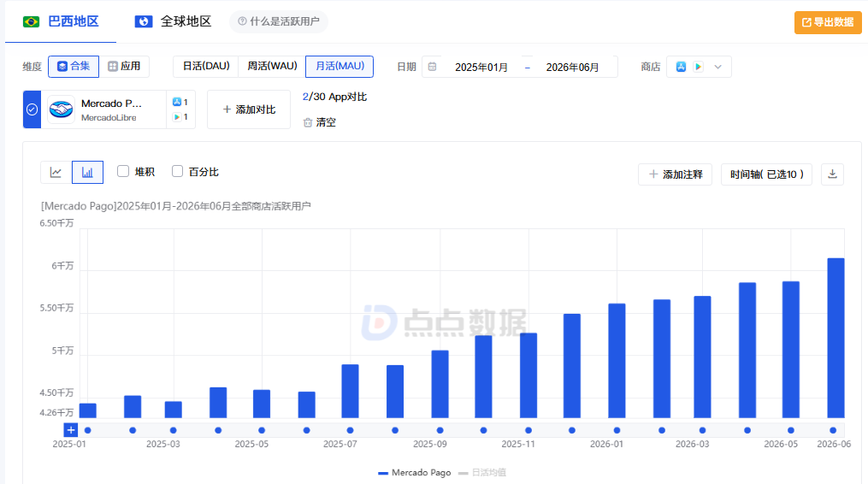Click the 导出数据 export button
The width and height of the screenshot is (868, 484).
coord(828,22)
